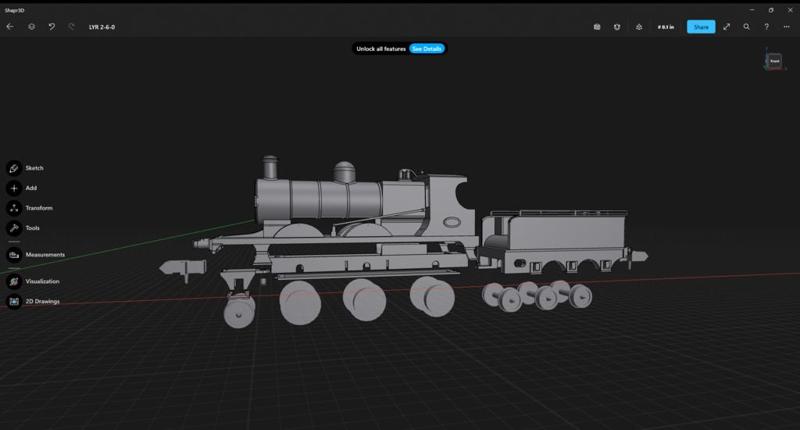Rename the LYR 2-6-0 project title

[x=102, y=27]
